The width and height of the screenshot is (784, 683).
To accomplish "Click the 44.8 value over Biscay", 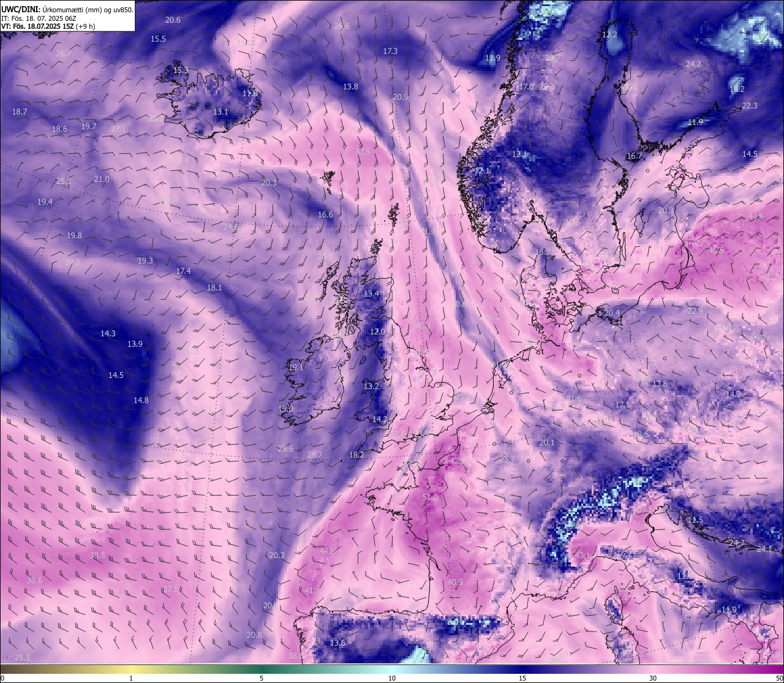I will [328, 551].
